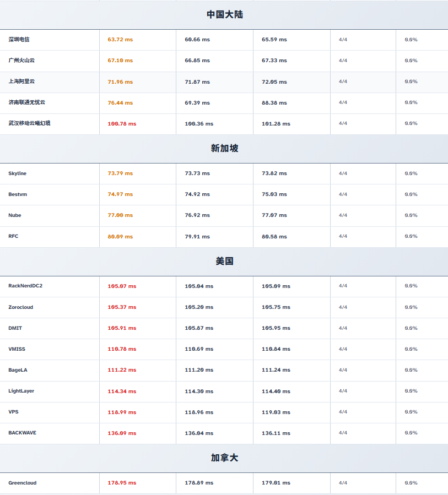This screenshot has width=448, height=495.
Task: Click the Zorocloud node name
Action: (x=20, y=307)
